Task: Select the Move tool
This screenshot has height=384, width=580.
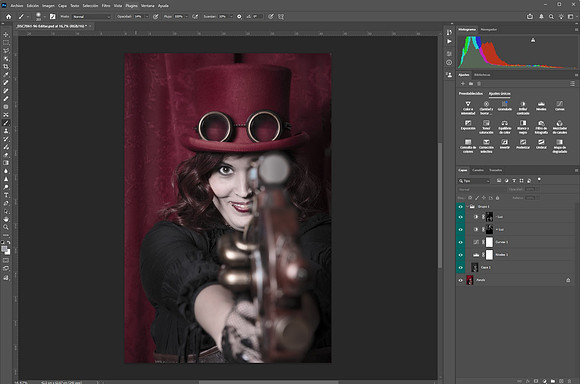Action: pos(6,34)
